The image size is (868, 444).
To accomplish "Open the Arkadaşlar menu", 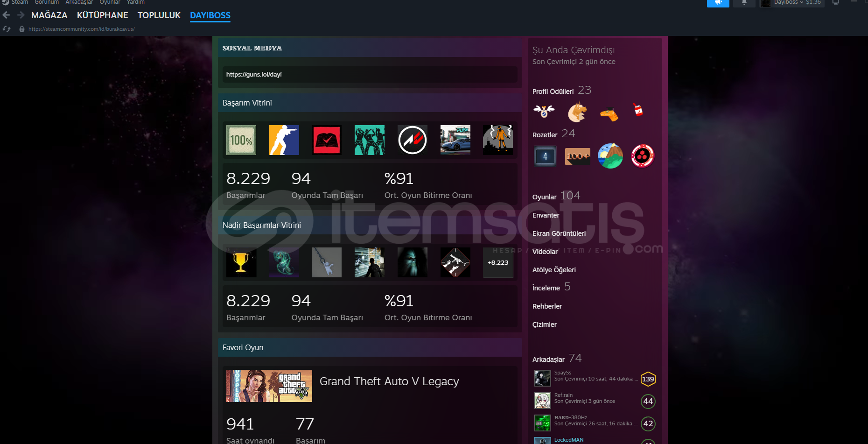I will (79, 2).
